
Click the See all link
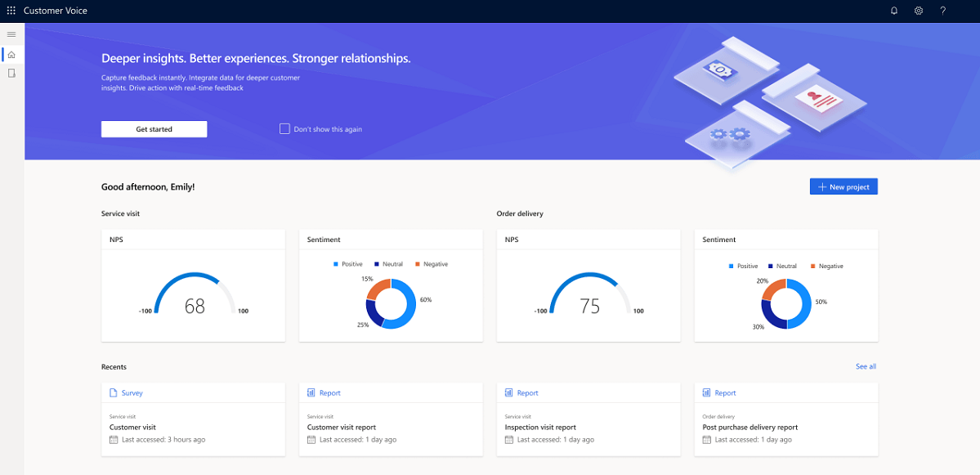(866, 367)
